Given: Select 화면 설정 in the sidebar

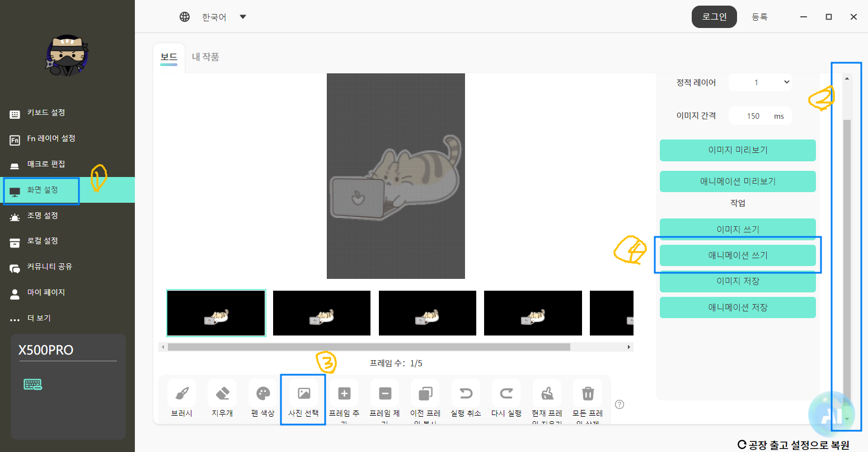Looking at the screenshot, I should click(67, 190).
